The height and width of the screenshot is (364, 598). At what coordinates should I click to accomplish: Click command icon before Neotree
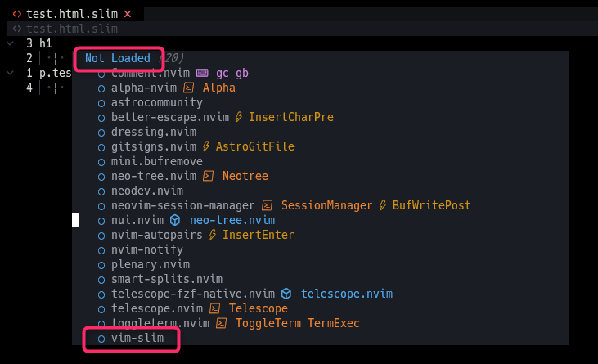208,176
